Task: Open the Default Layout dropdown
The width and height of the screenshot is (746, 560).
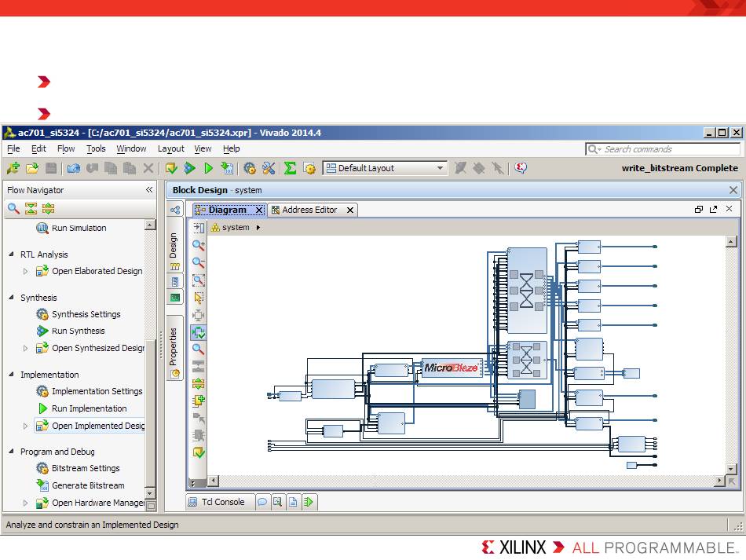Action: click(385, 168)
